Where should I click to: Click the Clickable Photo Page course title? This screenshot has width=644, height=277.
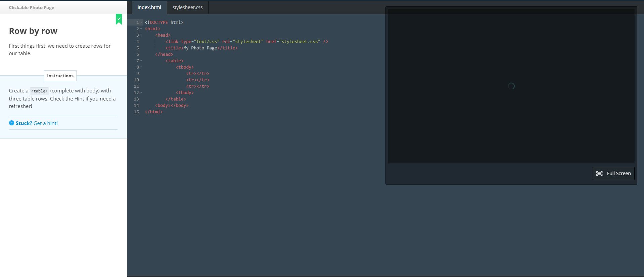coord(31,7)
